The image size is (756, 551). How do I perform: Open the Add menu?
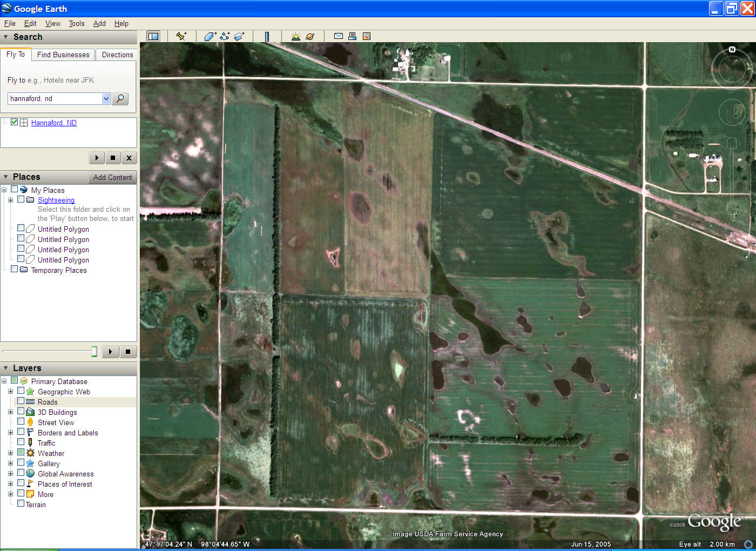[99, 23]
